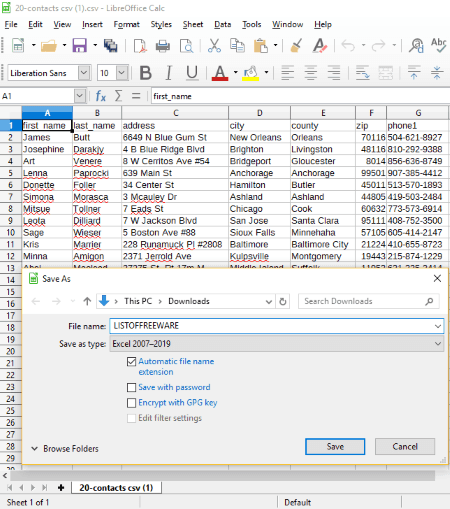Open the Function Wizard fx icon

pyautogui.click(x=101, y=96)
